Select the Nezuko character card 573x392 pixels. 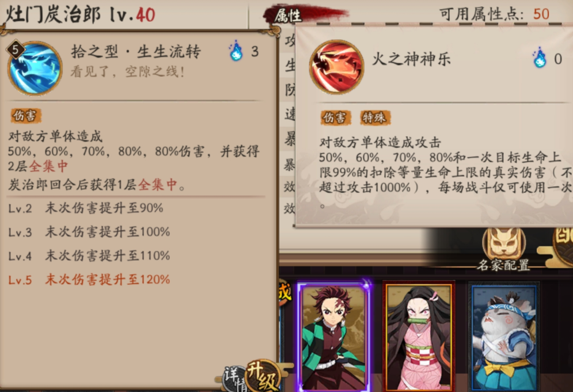pyautogui.click(x=419, y=336)
